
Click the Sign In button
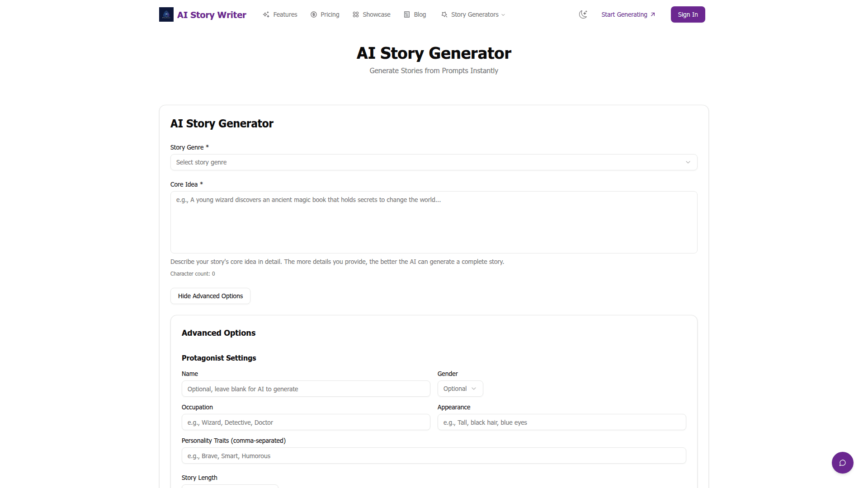[x=687, y=14]
